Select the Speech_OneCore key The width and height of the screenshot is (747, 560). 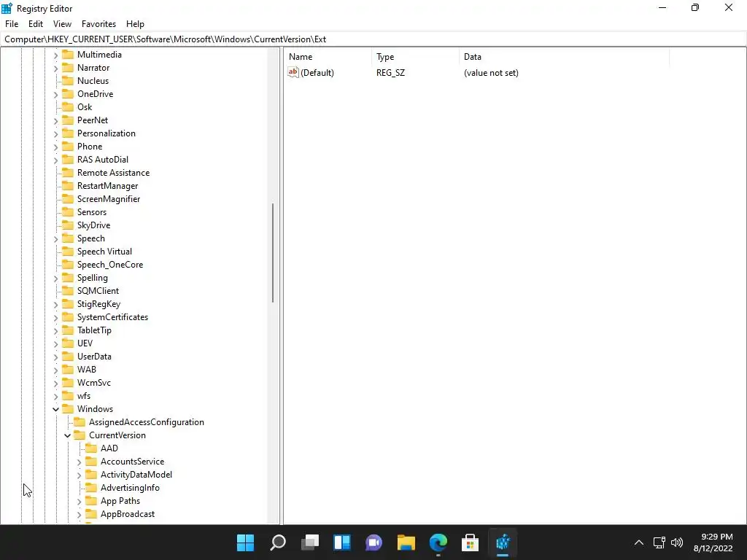coord(110,264)
